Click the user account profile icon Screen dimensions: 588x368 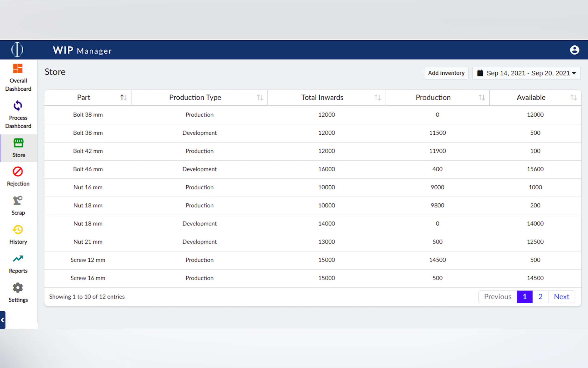(x=574, y=50)
